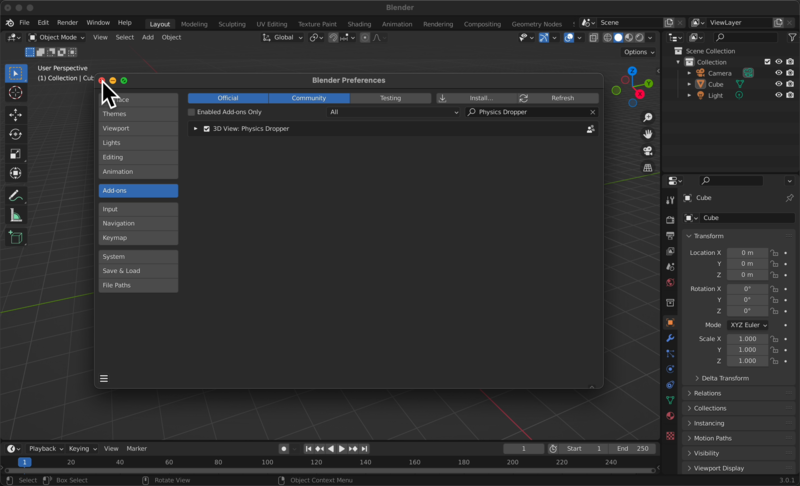Screen dimensions: 800x486
Task: Switch orthographic perspective grid icon
Action: pos(647,168)
